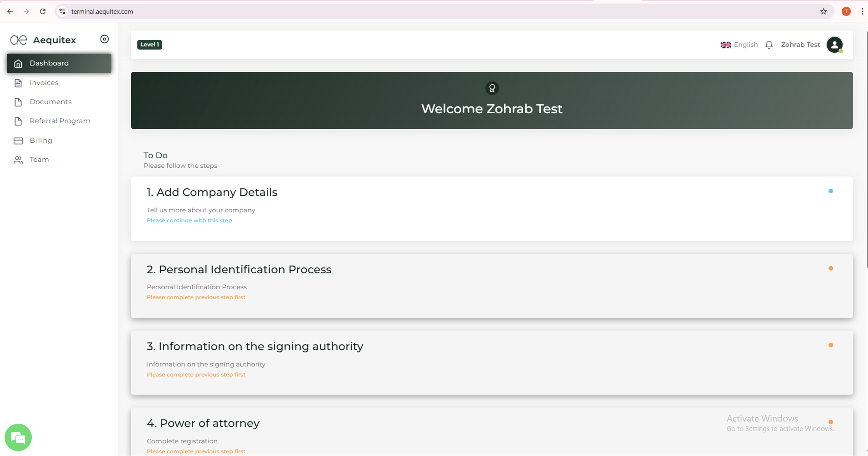
Task: Click the Level 1 badge
Action: pos(149,45)
